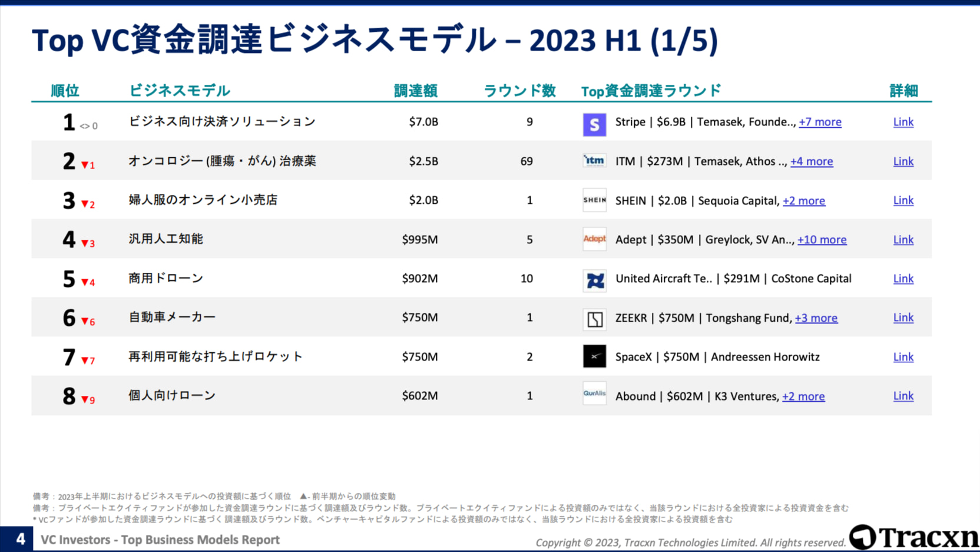Click the $602M funding amount
Viewport: 980px width, 552px height.
[x=420, y=396]
